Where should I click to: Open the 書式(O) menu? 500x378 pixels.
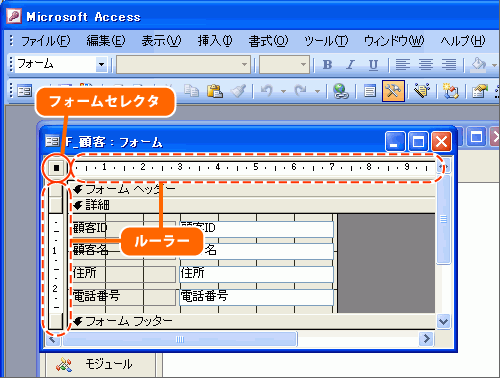click(268, 41)
